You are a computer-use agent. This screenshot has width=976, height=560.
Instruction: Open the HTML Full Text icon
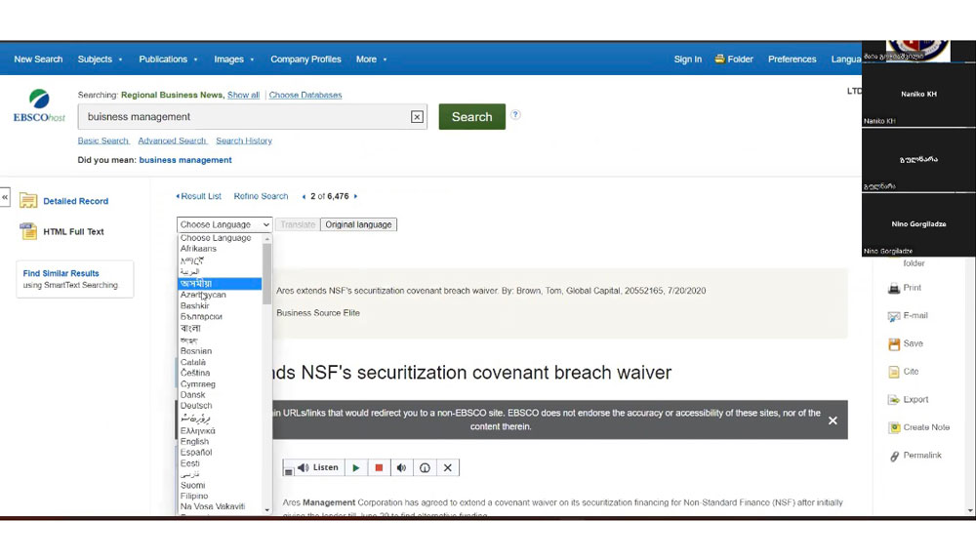[28, 232]
